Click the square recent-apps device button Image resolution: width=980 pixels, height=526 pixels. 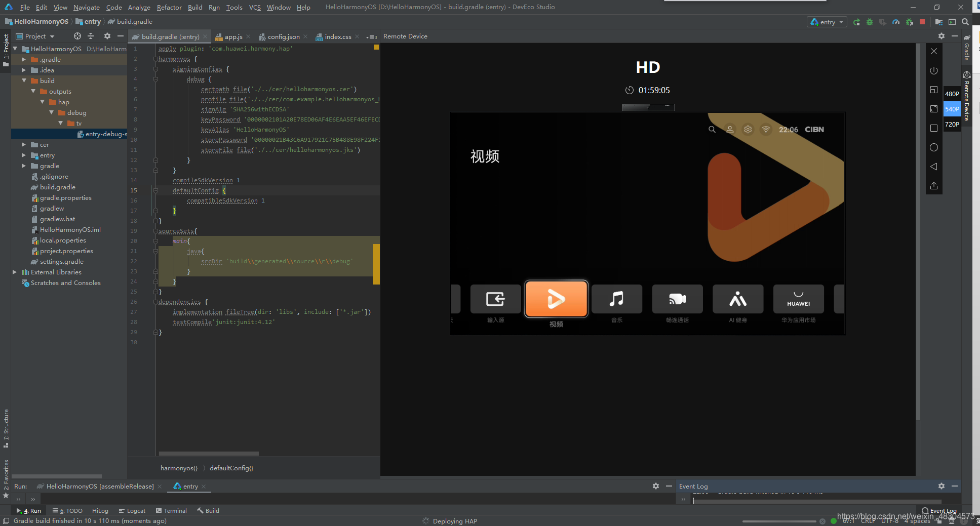coord(934,128)
